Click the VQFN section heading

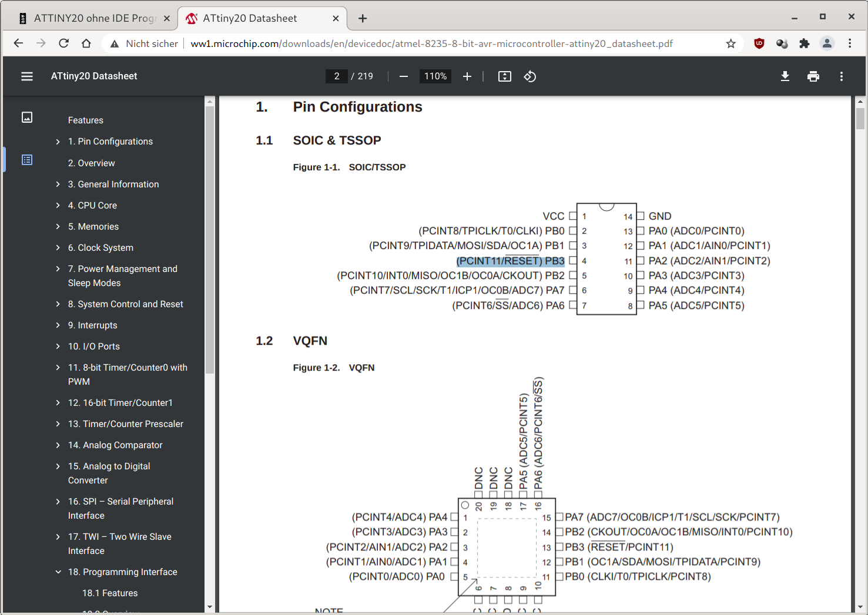click(310, 341)
